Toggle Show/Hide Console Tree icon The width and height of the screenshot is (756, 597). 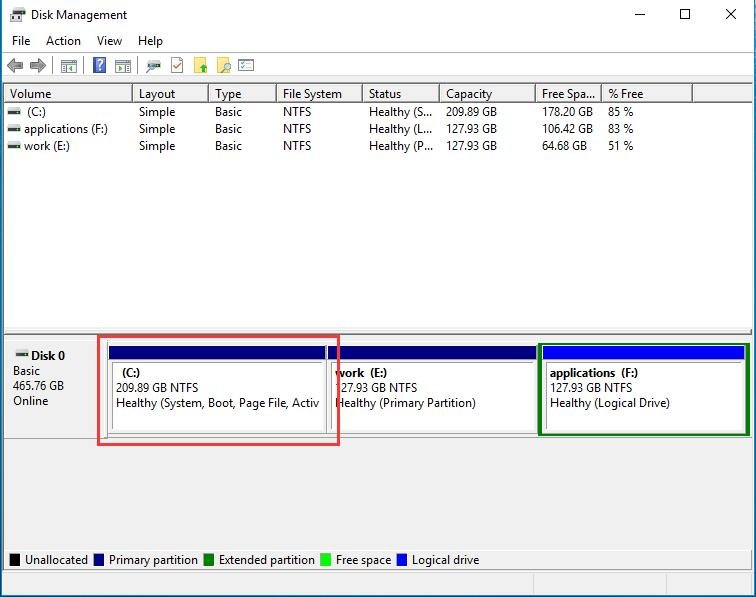click(x=69, y=66)
